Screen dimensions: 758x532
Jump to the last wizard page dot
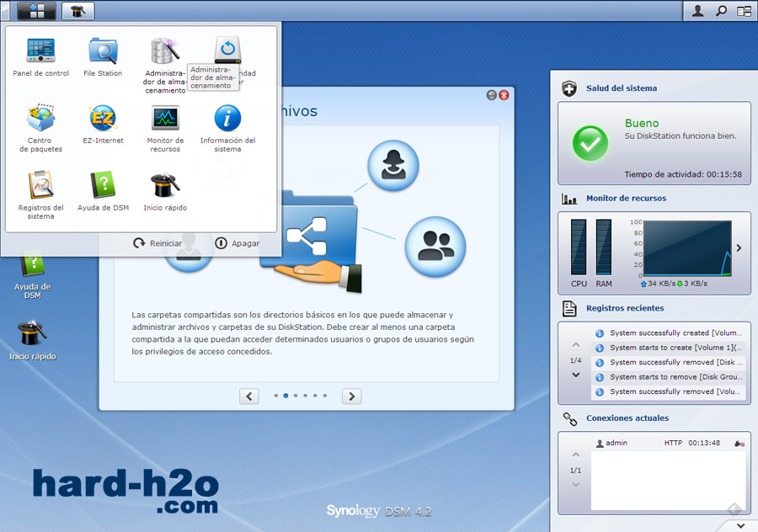pyautogui.click(x=325, y=396)
